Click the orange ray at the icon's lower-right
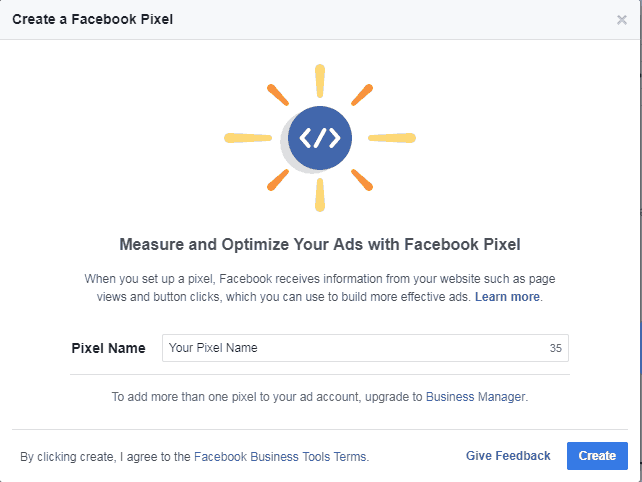The width and height of the screenshot is (642, 482). 362,180
